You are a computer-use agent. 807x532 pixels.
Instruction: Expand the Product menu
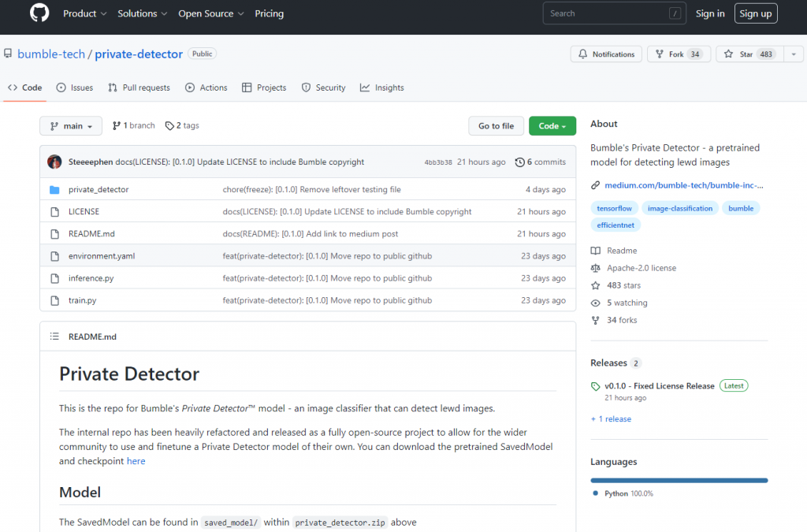(84, 13)
